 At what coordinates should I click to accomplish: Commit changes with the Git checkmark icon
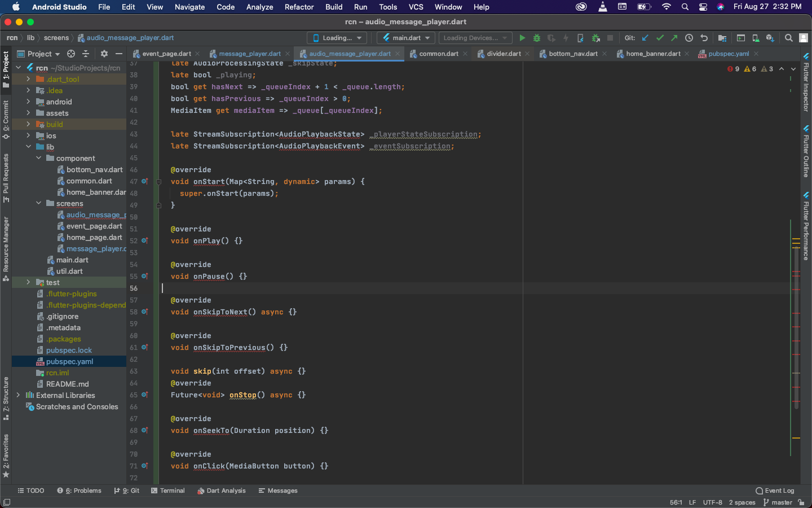click(660, 38)
